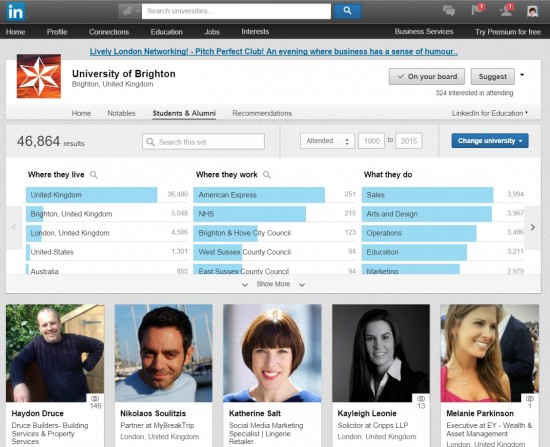Open the Attended dropdown

coord(327,141)
